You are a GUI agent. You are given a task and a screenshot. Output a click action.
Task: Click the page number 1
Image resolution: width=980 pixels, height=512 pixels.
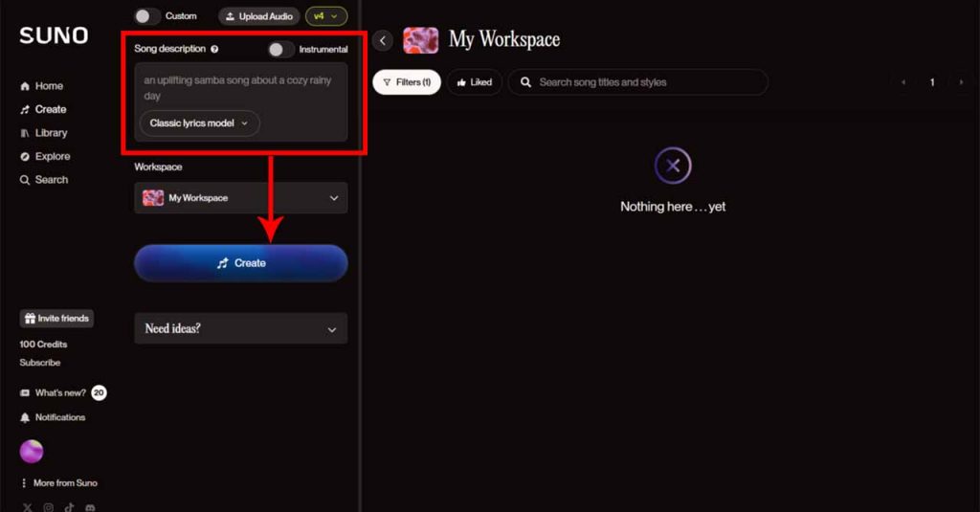tap(932, 82)
